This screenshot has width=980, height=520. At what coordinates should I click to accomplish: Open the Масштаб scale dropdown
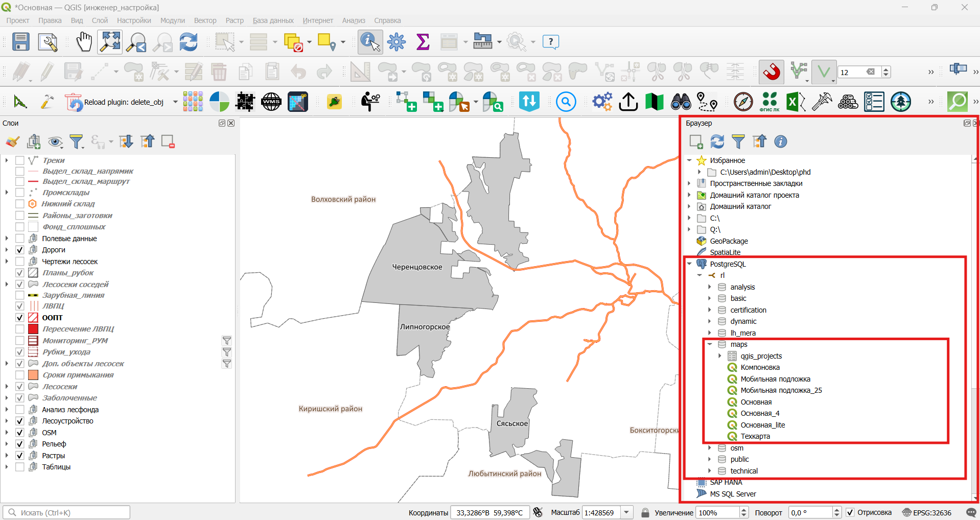[627, 512]
